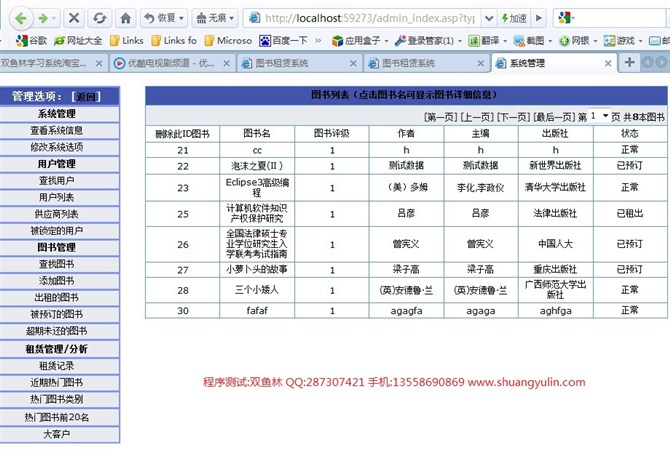Select the 系统管理 tab
The height and width of the screenshot is (452, 670).
527,63
